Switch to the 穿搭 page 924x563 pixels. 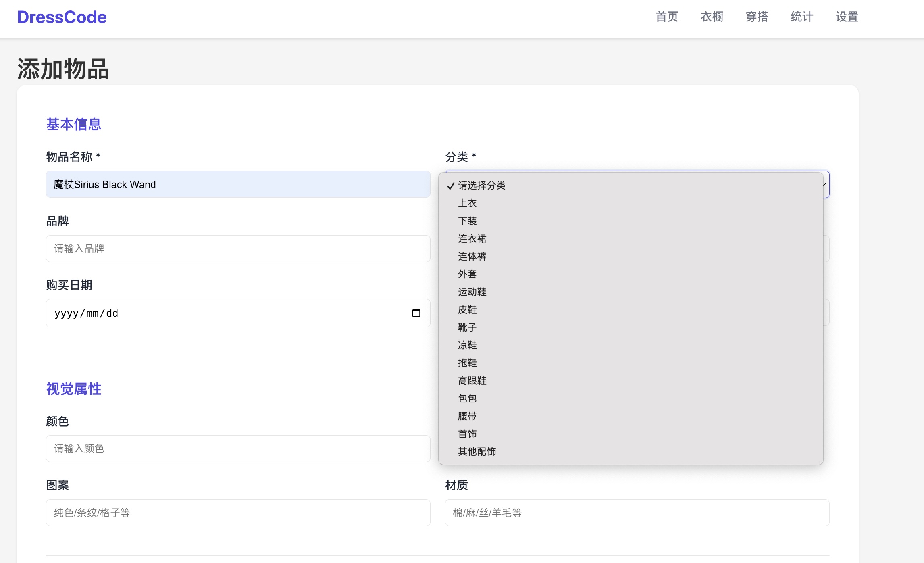click(757, 17)
